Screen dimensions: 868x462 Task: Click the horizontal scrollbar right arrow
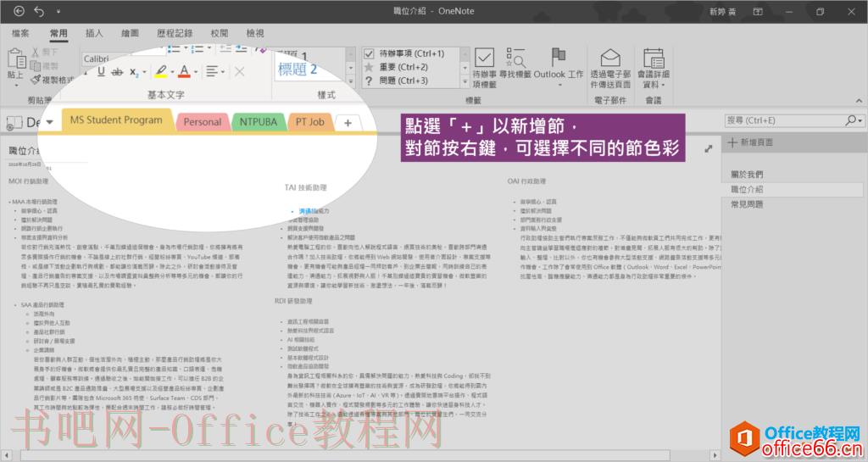pos(715,455)
